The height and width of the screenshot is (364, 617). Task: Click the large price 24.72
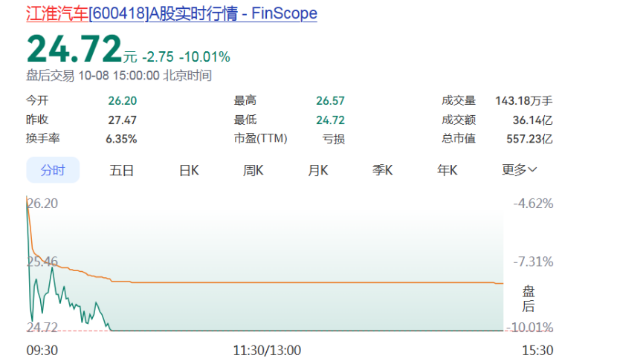(x=74, y=49)
